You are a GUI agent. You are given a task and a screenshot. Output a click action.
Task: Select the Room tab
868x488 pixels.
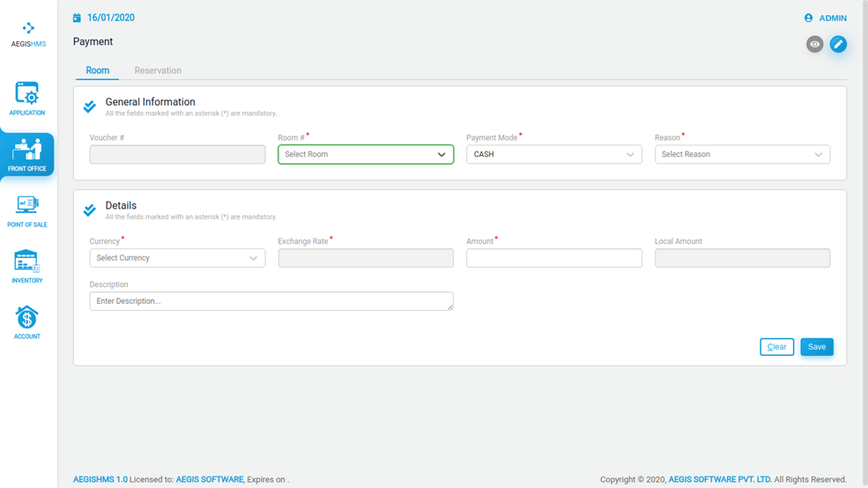coord(98,70)
